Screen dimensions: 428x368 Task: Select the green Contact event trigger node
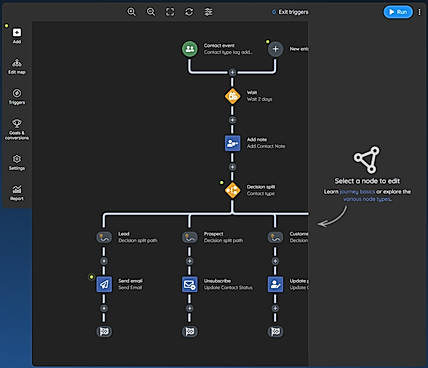coord(190,49)
